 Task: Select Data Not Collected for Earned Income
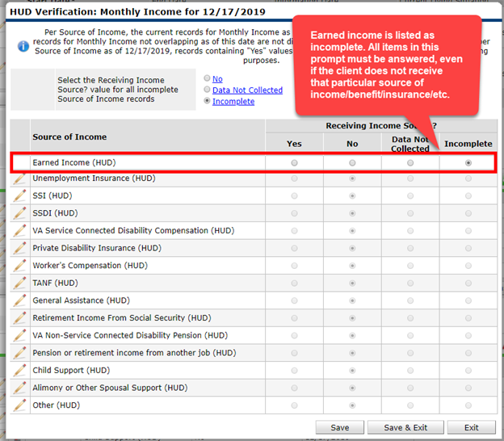[410, 162]
